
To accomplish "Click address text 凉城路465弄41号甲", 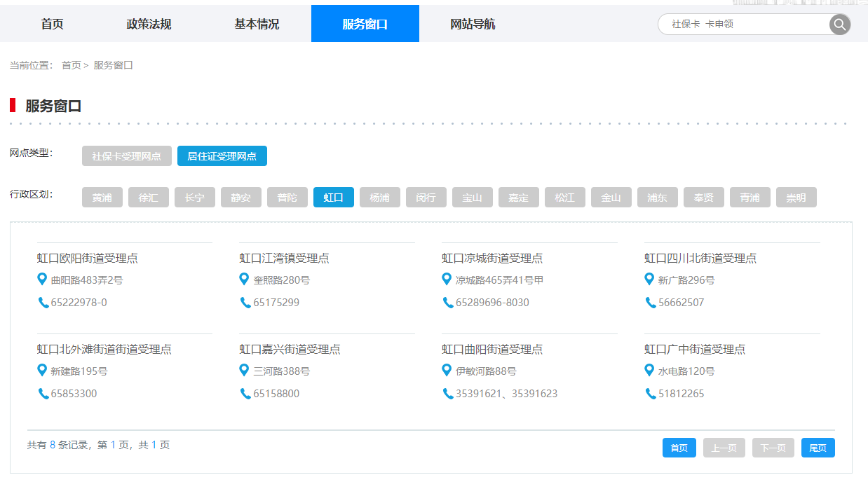I will (499, 280).
